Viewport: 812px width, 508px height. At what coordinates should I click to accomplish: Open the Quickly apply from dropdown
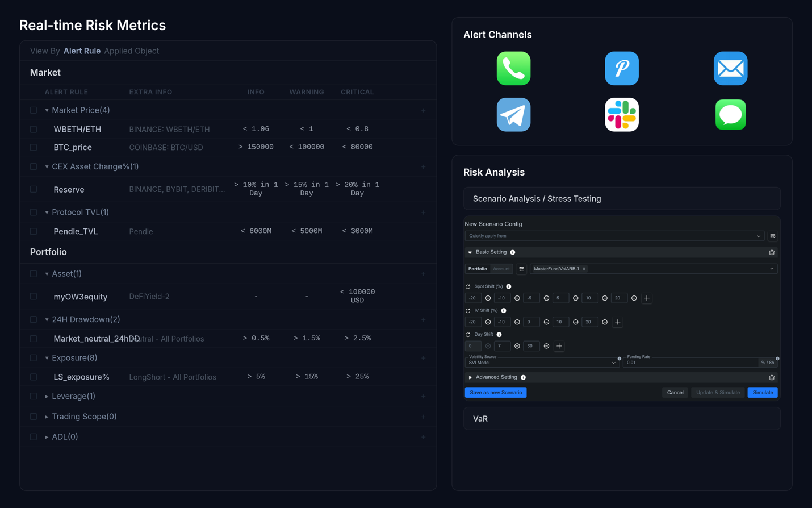pyautogui.click(x=614, y=236)
